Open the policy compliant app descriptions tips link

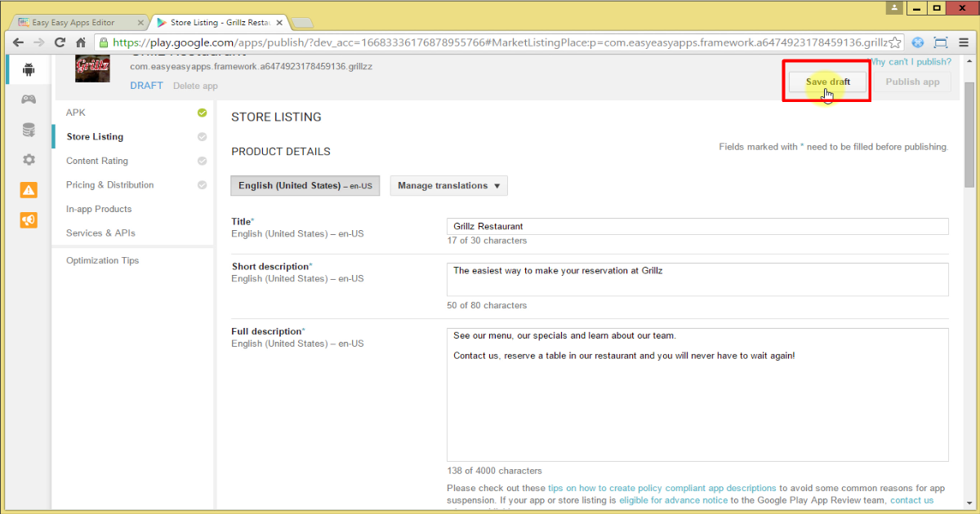coord(662,488)
